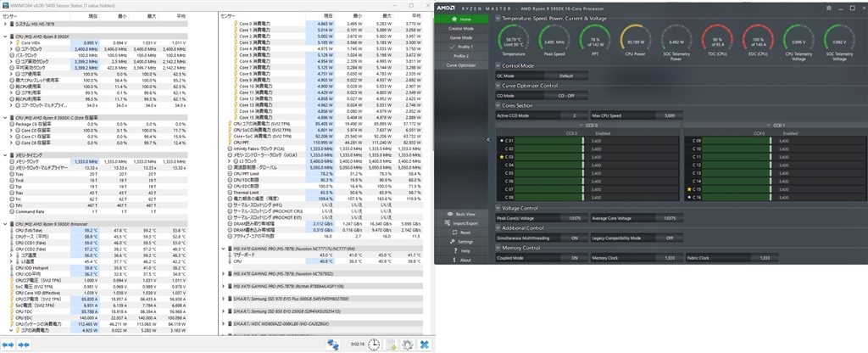Click the Settings icon in Ryzen Master sidebar
Viewport: 868px width, 353px height.
(x=453, y=242)
